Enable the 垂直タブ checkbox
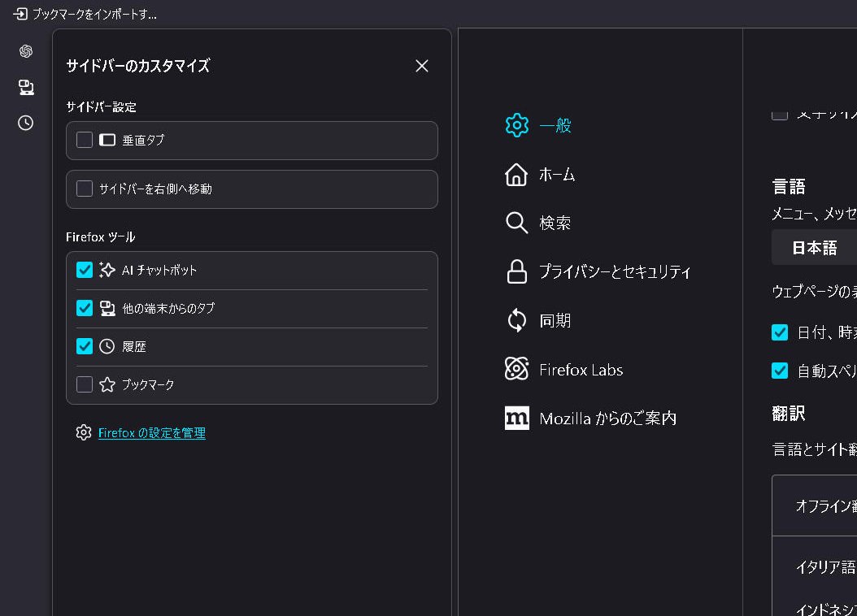 coord(84,139)
